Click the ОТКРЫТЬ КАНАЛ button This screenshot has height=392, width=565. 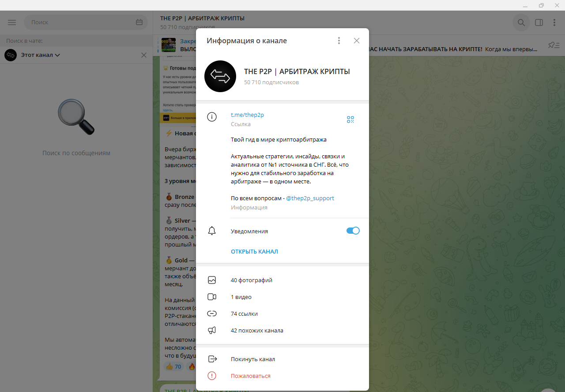[254, 251]
